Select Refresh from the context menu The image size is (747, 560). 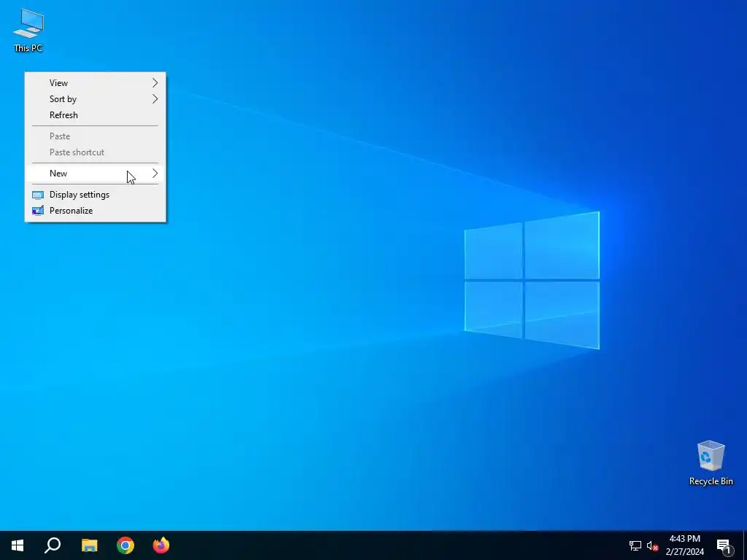pos(96,115)
